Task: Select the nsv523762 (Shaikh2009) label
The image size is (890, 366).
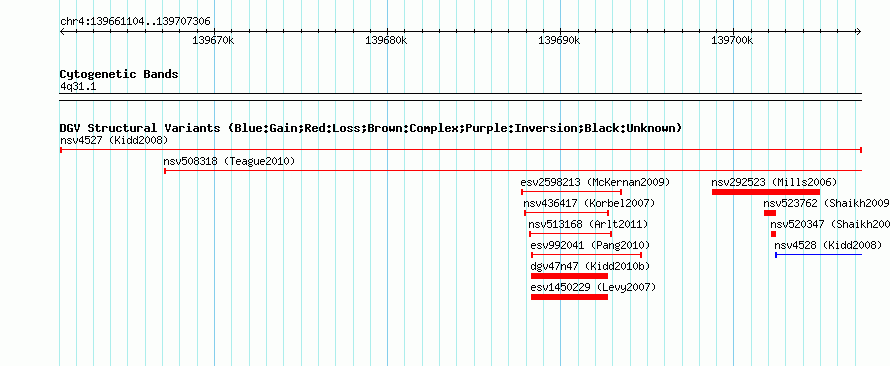Action: click(x=826, y=203)
